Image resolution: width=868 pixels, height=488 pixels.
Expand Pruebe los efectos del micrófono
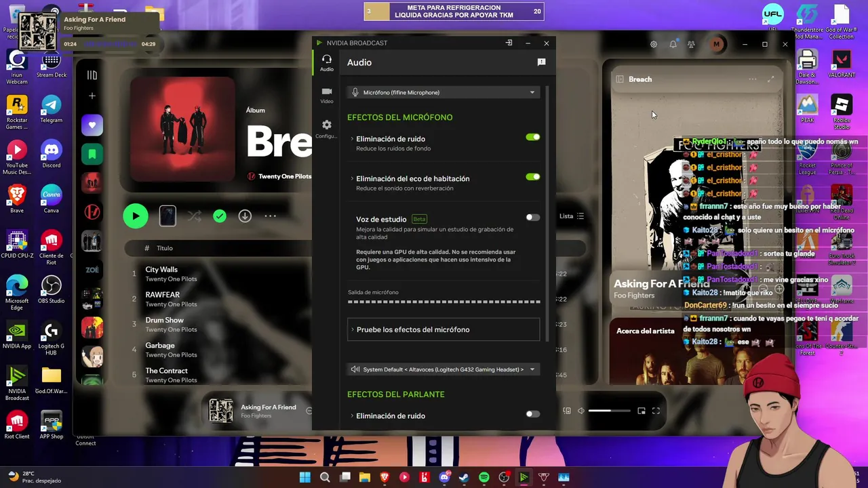coord(443,329)
